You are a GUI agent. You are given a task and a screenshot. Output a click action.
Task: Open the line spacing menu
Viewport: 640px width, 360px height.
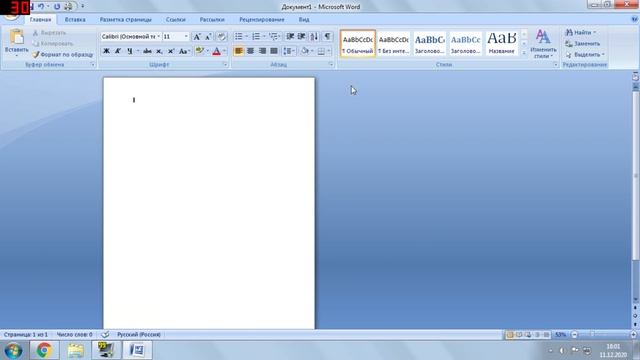point(289,51)
